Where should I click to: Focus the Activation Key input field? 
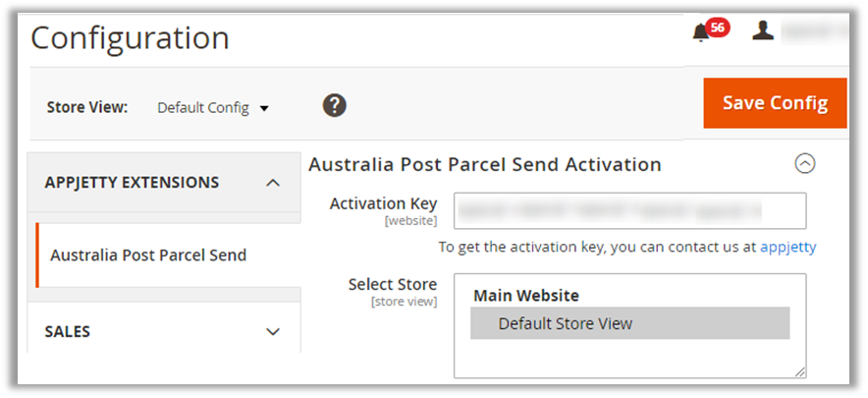(x=629, y=210)
